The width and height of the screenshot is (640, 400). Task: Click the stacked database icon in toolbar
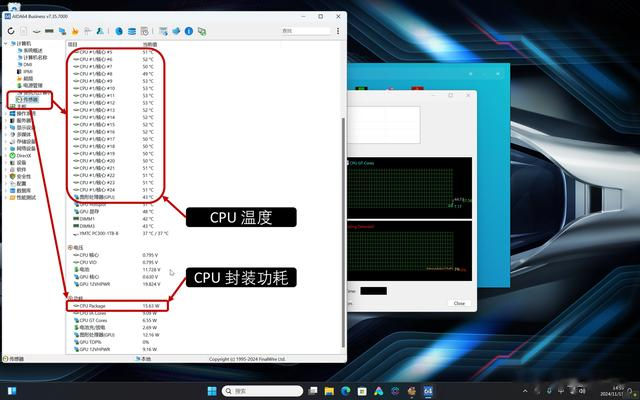pyautogui.click(x=132, y=31)
